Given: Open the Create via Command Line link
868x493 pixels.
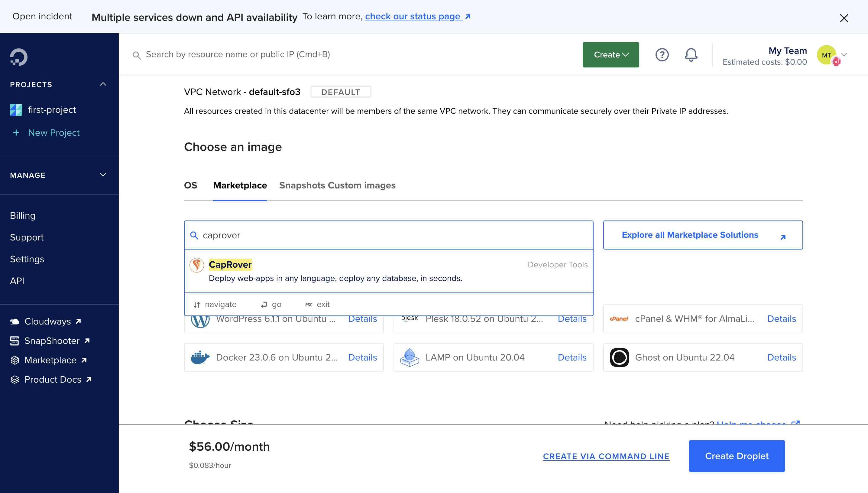Looking at the screenshot, I should pos(606,456).
